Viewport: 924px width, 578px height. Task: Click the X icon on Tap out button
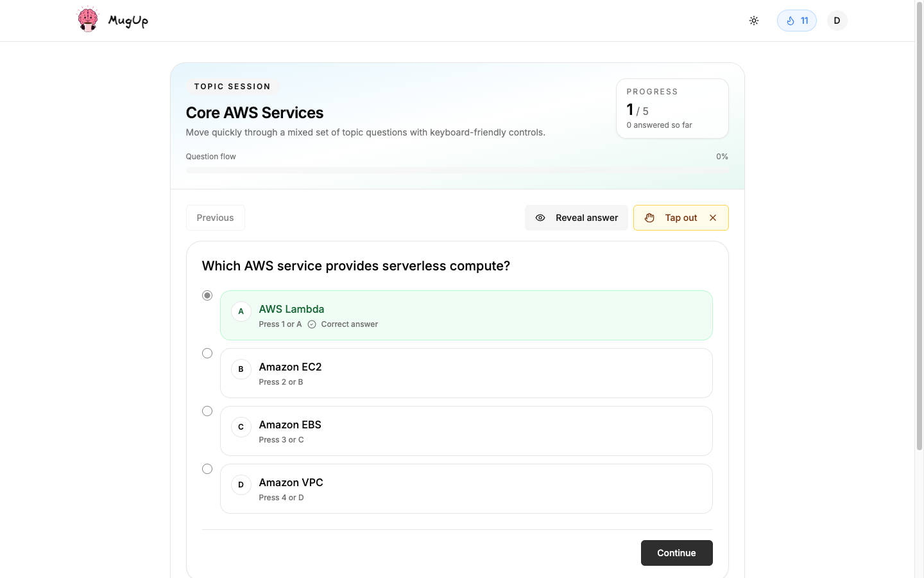coord(713,218)
